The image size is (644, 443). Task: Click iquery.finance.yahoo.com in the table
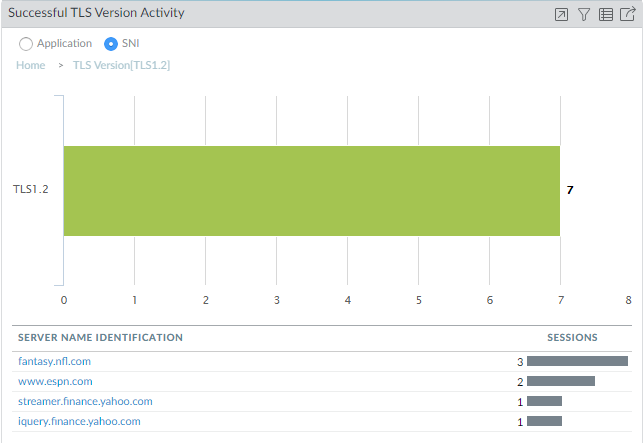[x=79, y=421]
